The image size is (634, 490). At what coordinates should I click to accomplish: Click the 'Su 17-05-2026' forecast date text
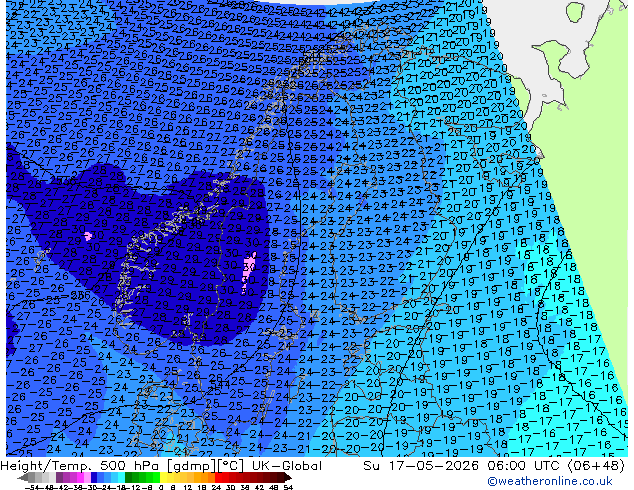(x=423, y=466)
